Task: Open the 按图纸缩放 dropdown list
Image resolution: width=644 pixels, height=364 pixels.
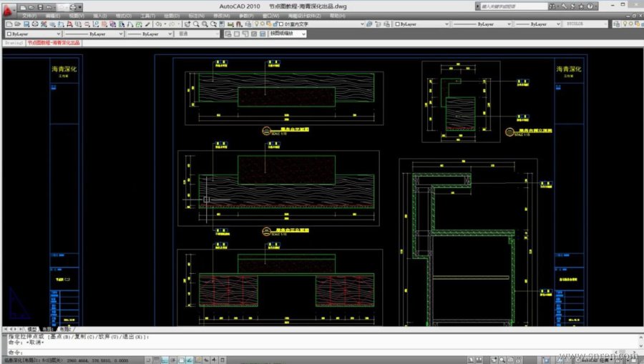Action: point(303,34)
